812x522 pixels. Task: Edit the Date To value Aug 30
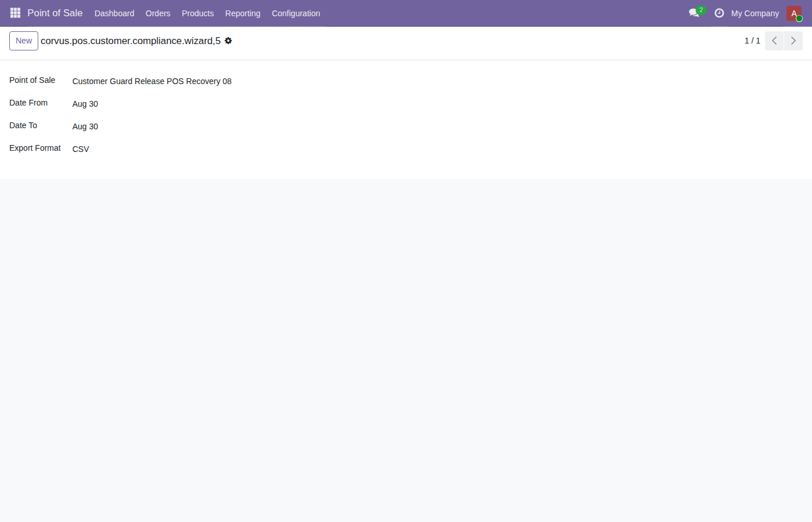[x=85, y=126]
